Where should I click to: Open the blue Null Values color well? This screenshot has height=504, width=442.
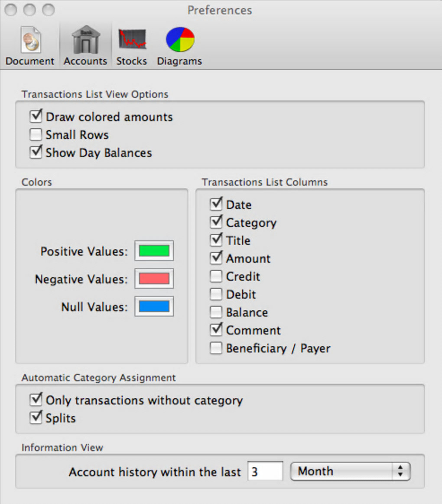pyautogui.click(x=154, y=307)
